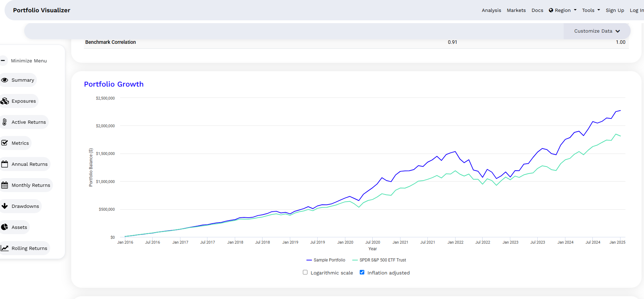Click the down arrow icon for Drawdowns
This screenshot has width=644, height=299.
(x=5, y=206)
